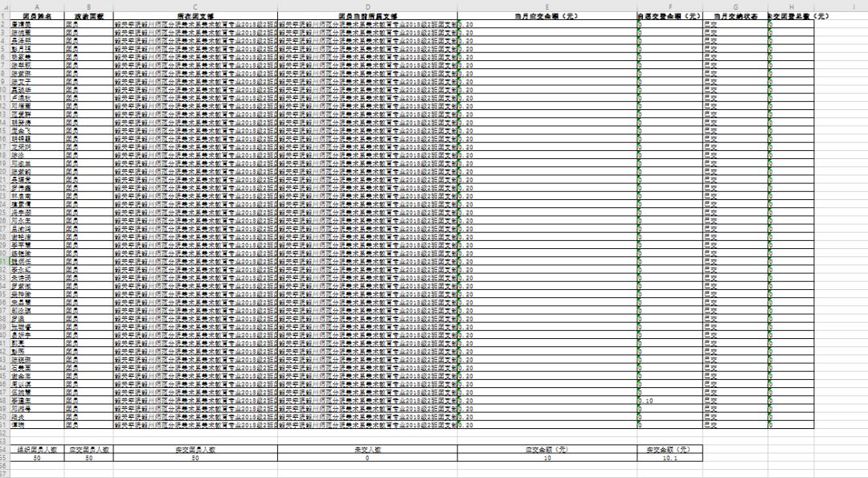Screen dimensions: 868x478
Task: Select the 未交团费总数（元） header cell
Action: coord(791,16)
